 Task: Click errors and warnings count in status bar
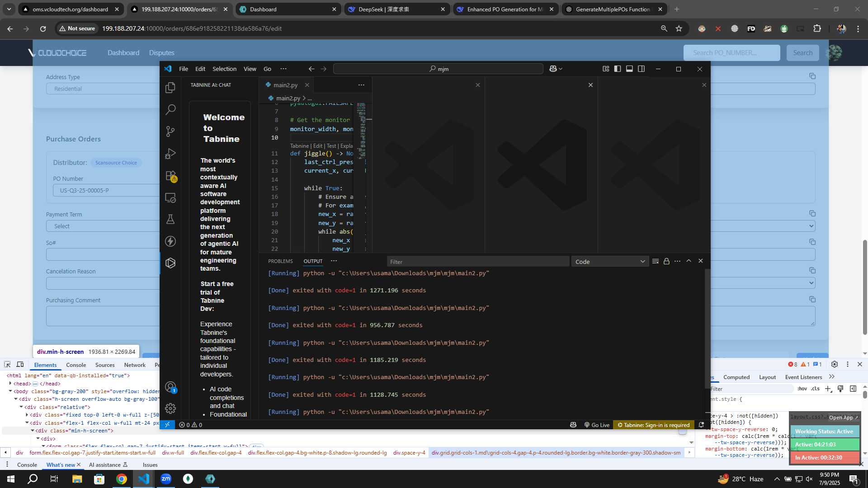point(190,425)
